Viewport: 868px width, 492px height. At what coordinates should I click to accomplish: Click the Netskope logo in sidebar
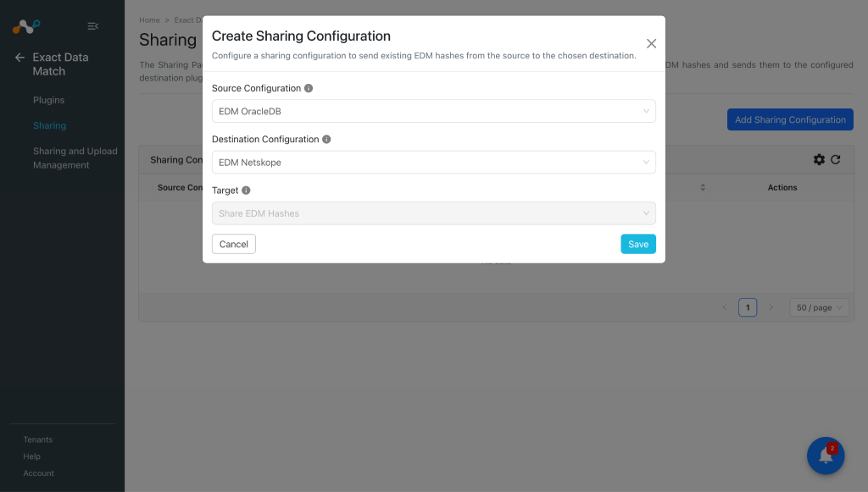[26, 26]
